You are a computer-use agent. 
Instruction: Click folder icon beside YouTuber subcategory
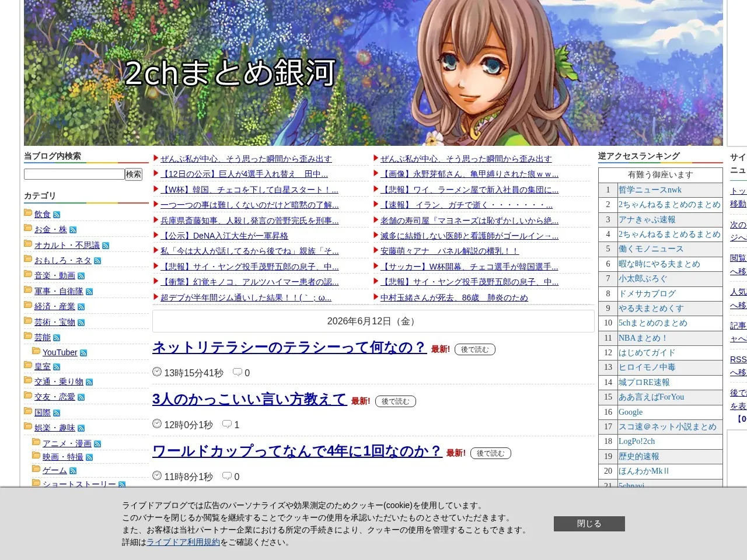click(36, 351)
